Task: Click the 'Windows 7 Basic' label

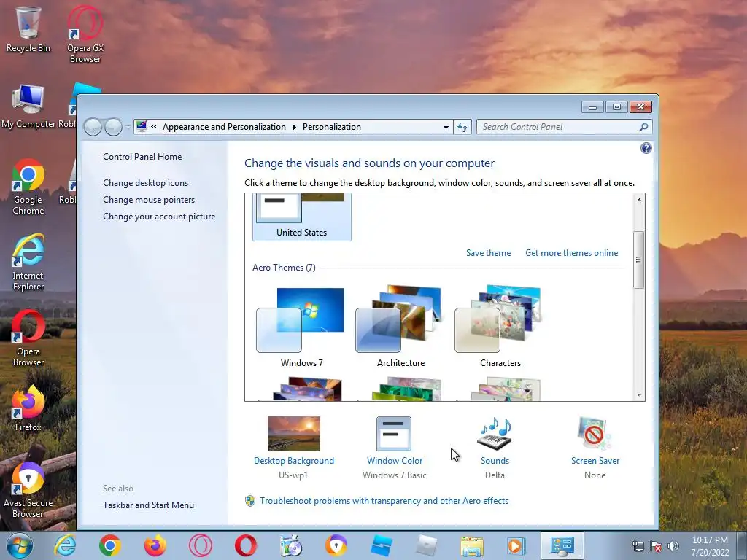Action: (395, 475)
